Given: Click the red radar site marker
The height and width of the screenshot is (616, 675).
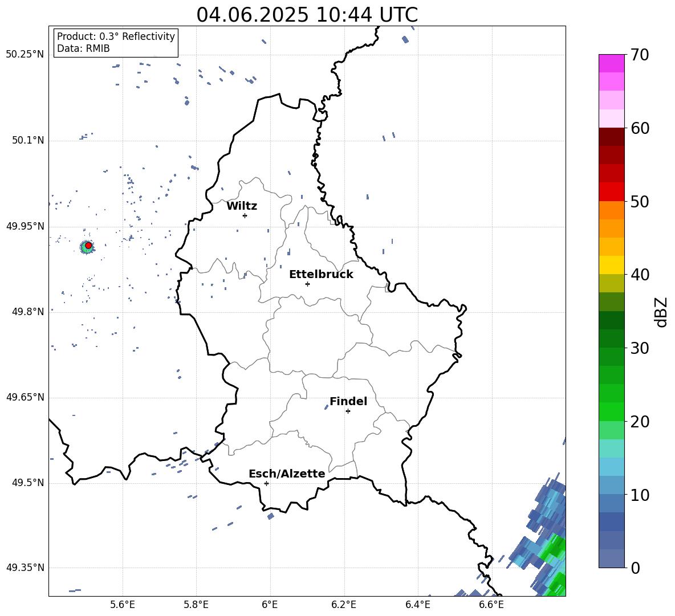Looking at the screenshot, I should pos(88,246).
